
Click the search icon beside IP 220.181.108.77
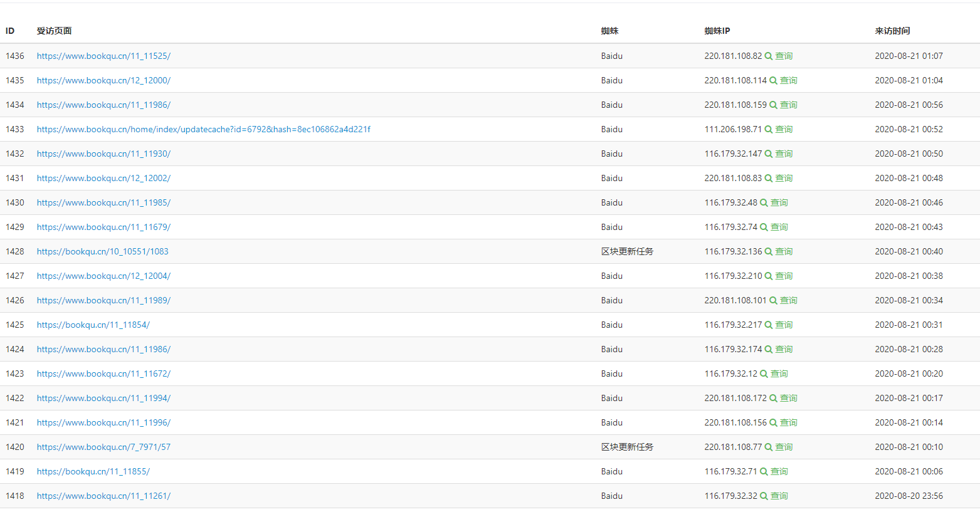pos(769,447)
